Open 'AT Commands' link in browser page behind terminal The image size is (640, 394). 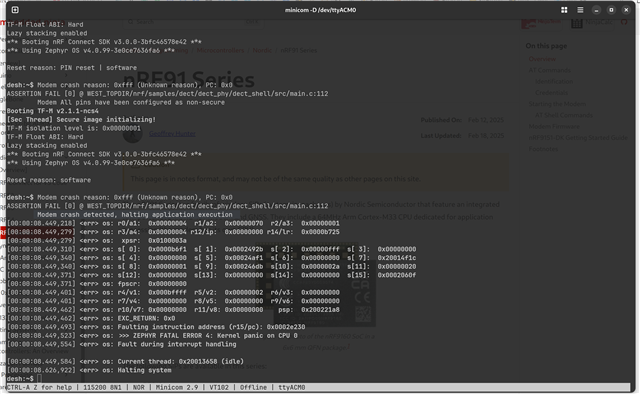[549, 70]
